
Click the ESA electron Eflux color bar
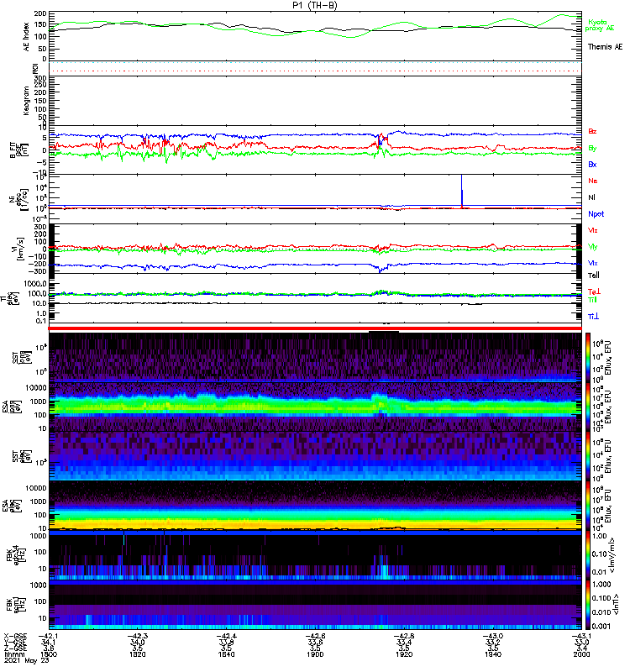pyautogui.click(x=588, y=506)
